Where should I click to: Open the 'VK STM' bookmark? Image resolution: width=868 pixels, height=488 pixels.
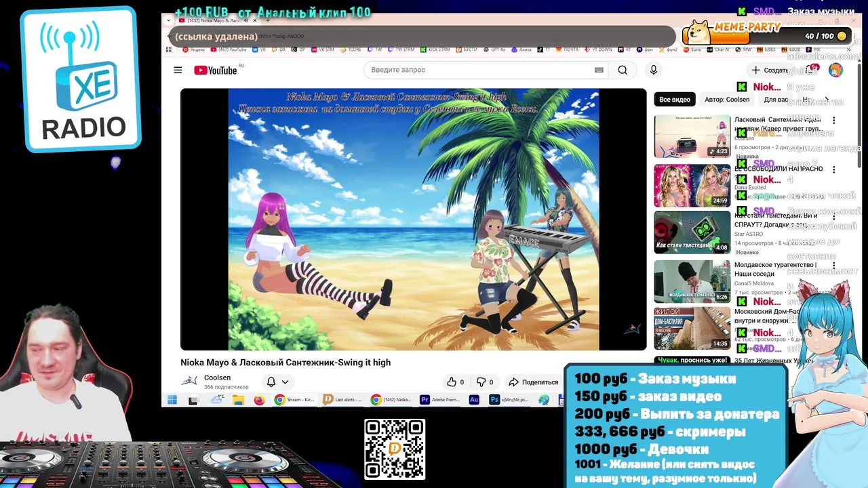coord(322,49)
